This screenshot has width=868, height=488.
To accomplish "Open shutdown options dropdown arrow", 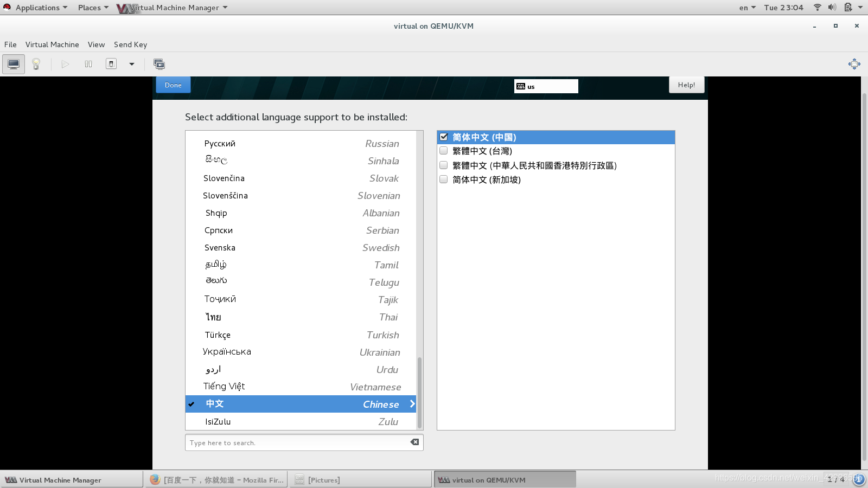I will [x=131, y=64].
